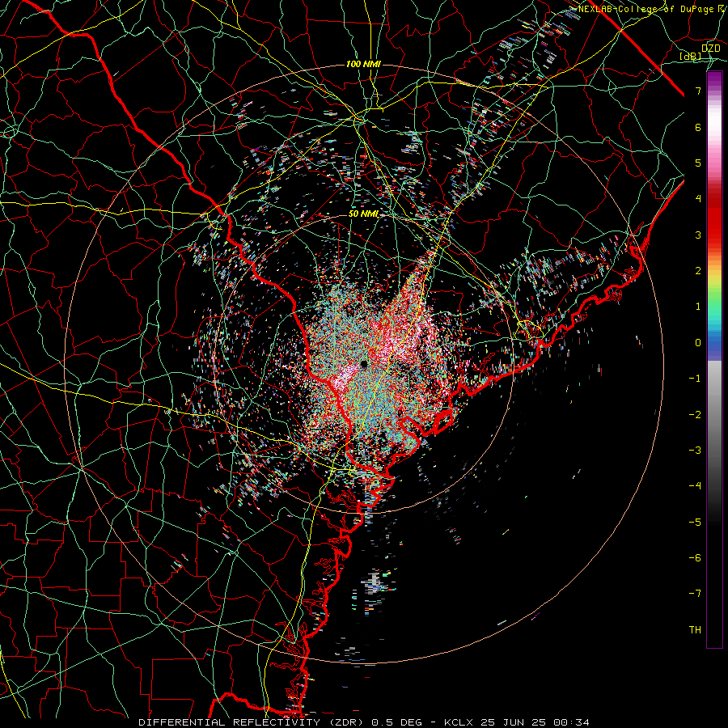The width and height of the screenshot is (728, 728).
Task: Click the [dB] unit label
Action: point(691,56)
